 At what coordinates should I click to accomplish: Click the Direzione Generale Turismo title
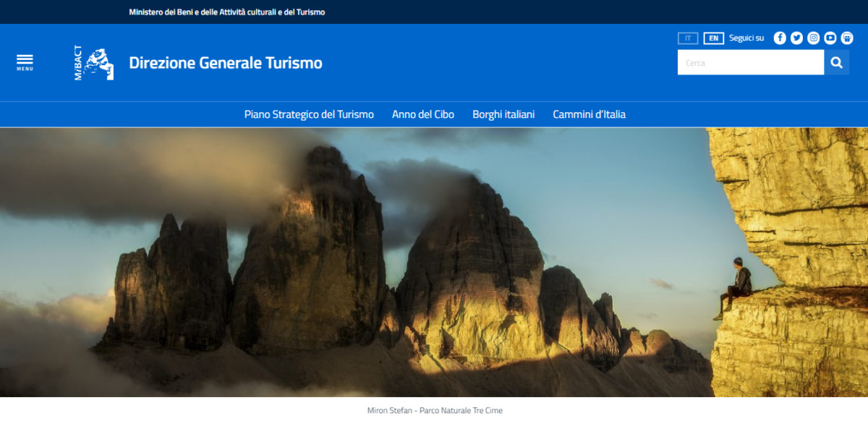coord(226,63)
